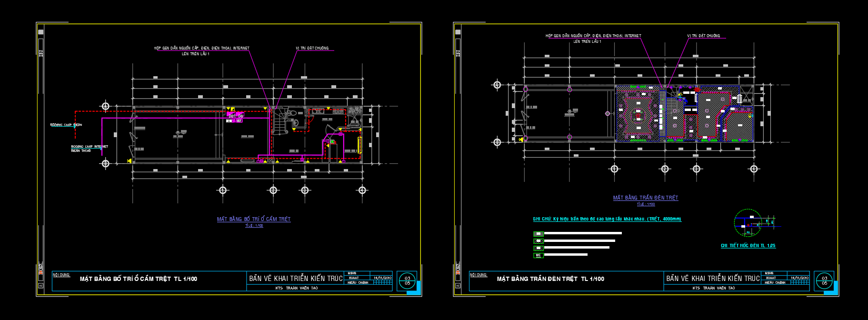Select the 'TỈ LỆ : 1/100' scale under socket plan
The image size is (868, 320).
[x=254, y=226]
